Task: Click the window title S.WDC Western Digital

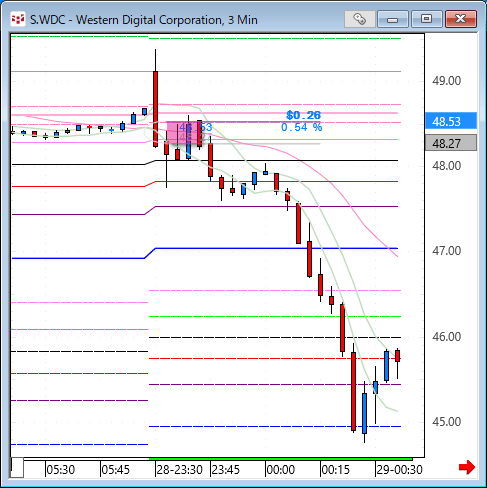Action: pyautogui.click(x=144, y=20)
